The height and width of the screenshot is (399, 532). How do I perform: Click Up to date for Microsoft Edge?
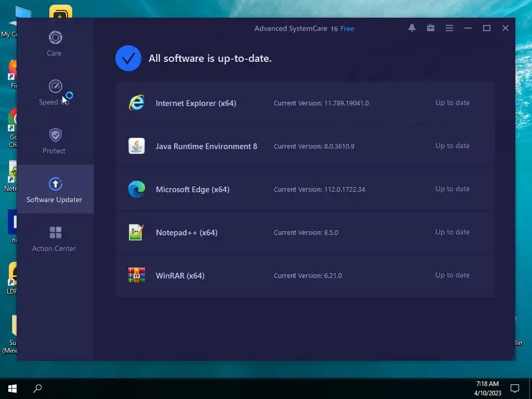pos(453,189)
